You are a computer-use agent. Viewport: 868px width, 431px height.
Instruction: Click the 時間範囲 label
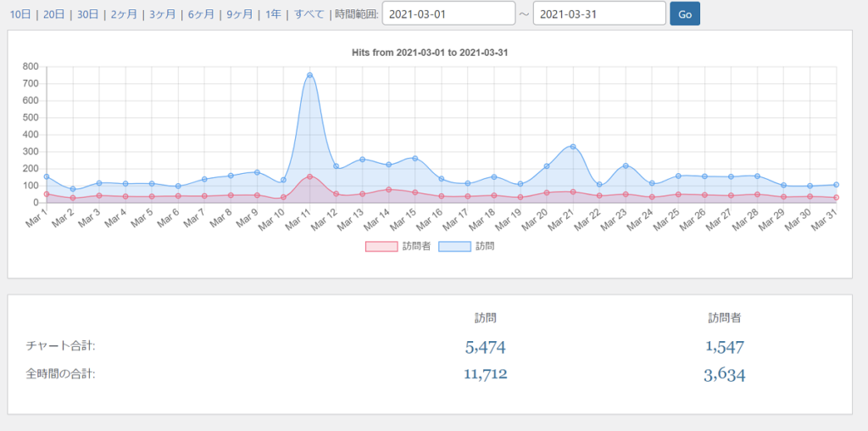pyautogui.click(x=357, y=14)
